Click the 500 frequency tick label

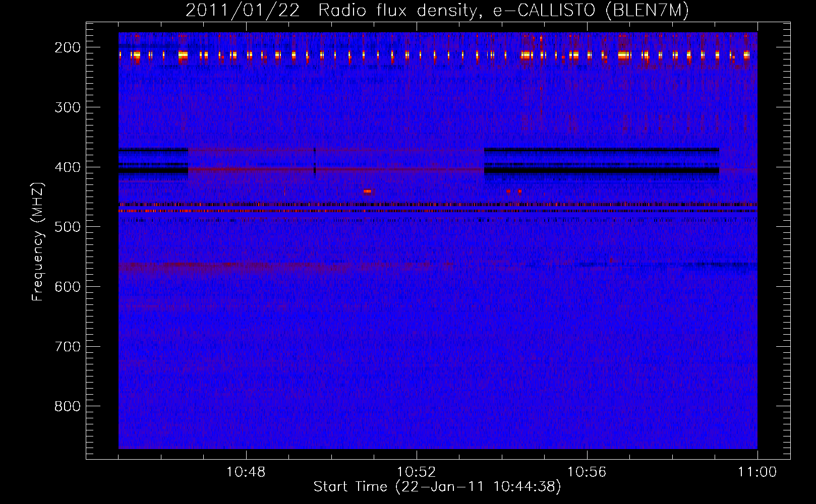[x=68, y=227]
